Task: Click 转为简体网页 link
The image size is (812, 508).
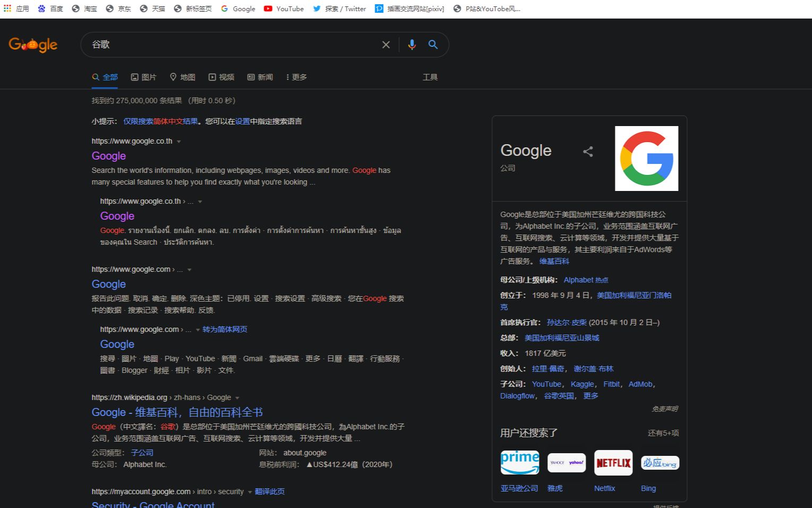Action: click(225, 329)
